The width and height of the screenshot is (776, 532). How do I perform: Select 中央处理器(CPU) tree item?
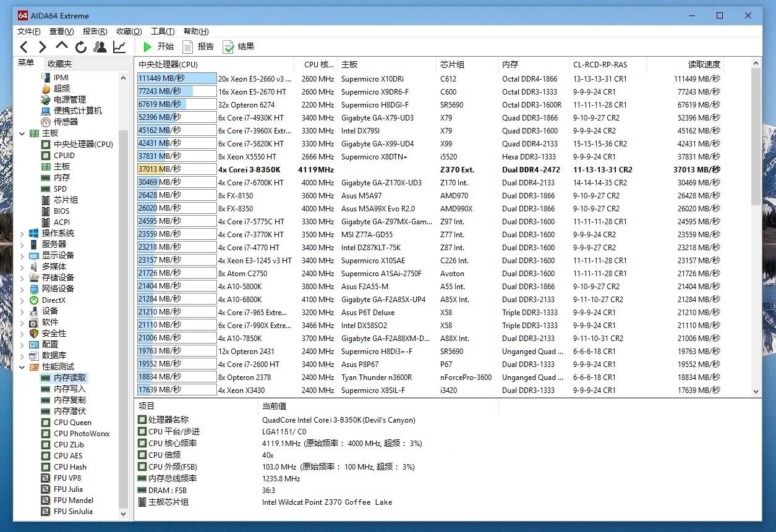click(x=83, y=144)
